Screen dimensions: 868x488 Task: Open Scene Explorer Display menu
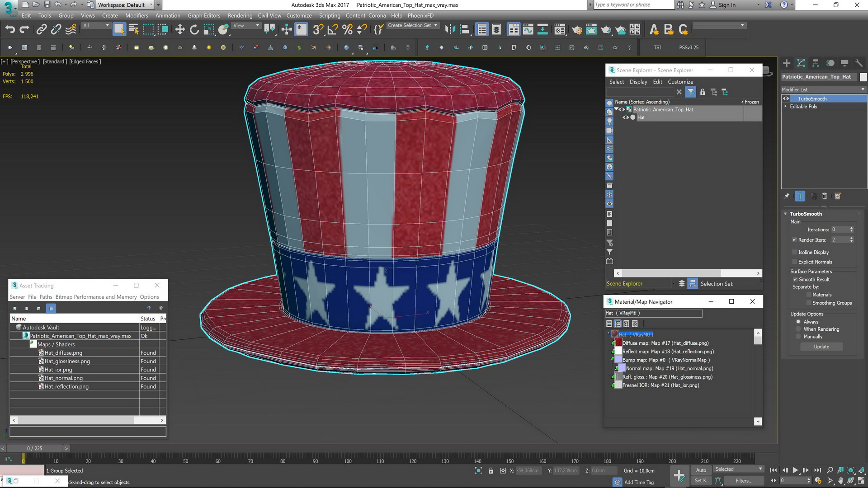638,82
